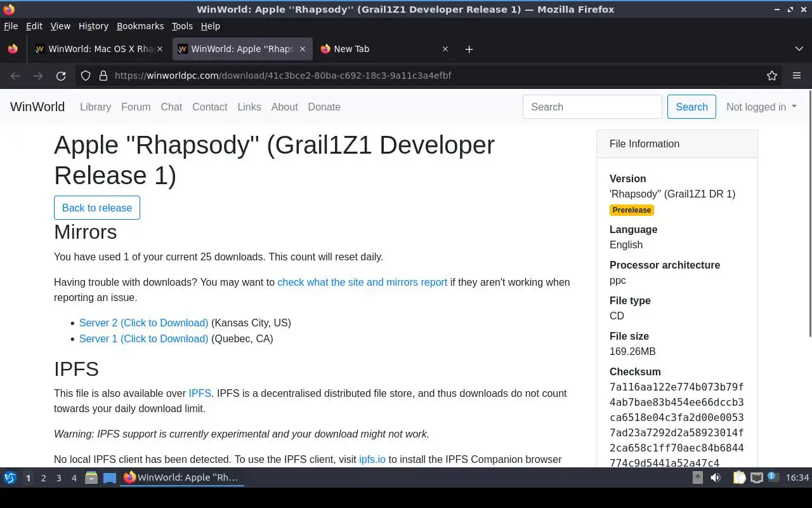Open the Chat nav link
This screenshot has height=508, width=812.
(171, 107)
